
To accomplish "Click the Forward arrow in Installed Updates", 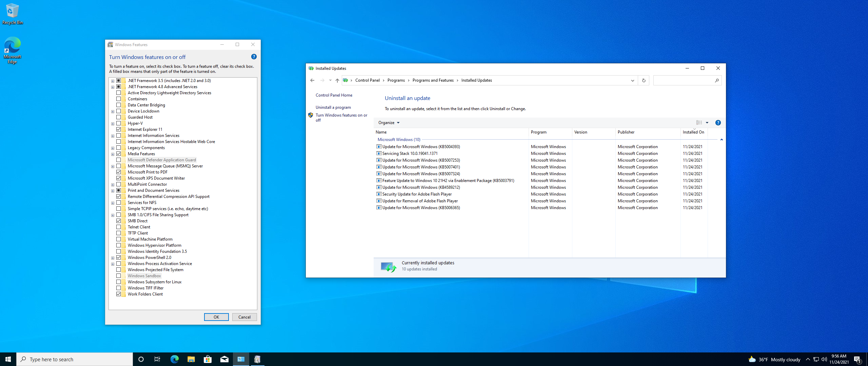I will pos(322,80).
